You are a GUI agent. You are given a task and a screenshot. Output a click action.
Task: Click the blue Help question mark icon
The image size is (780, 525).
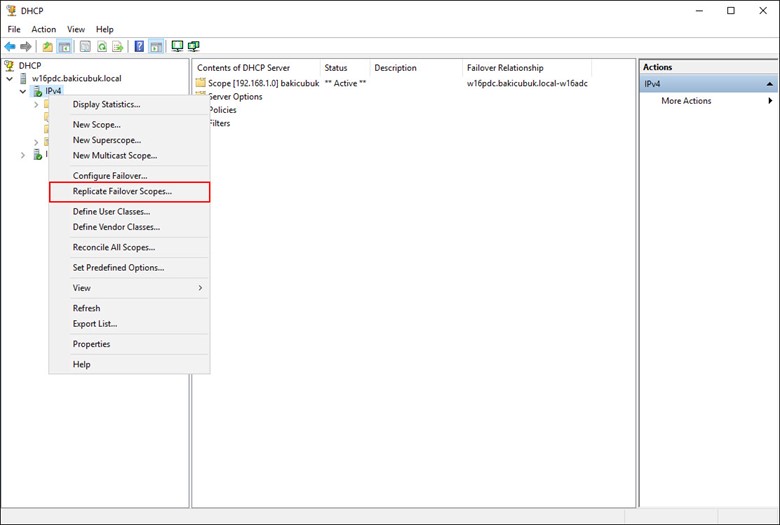[x=139, y=46]
